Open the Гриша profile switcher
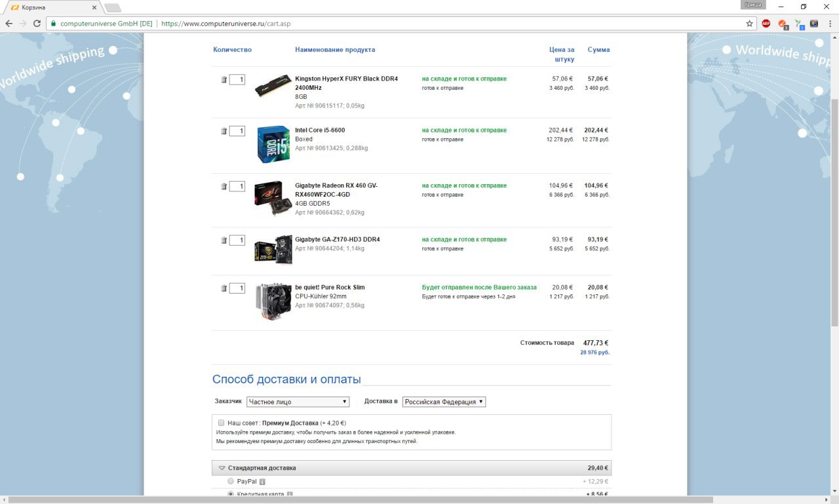Viewport: 839px width, 504px height. point(752,5)
